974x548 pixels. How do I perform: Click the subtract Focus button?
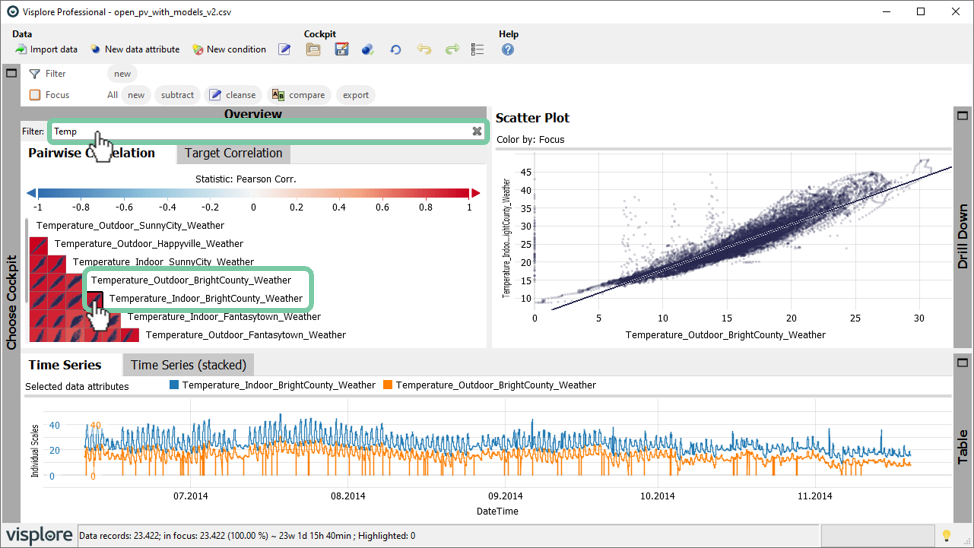177,94
